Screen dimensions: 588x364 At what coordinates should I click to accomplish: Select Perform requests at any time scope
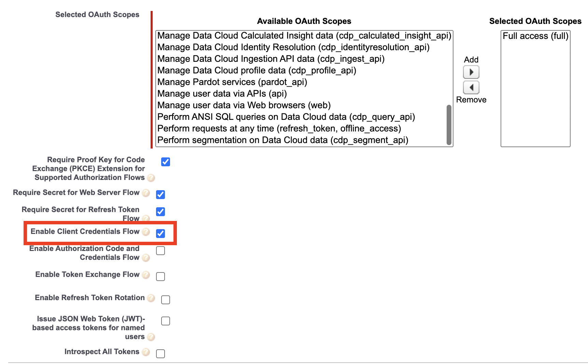point(279,128)
